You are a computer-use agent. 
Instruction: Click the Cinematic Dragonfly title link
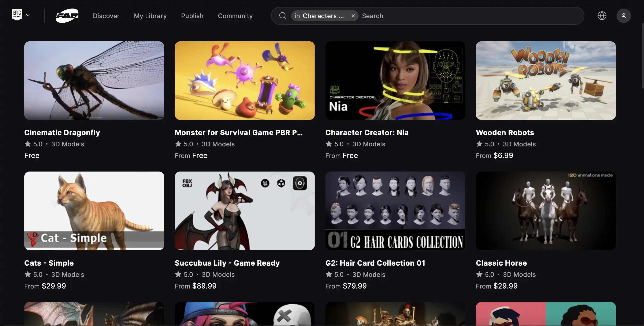point(62,132)
